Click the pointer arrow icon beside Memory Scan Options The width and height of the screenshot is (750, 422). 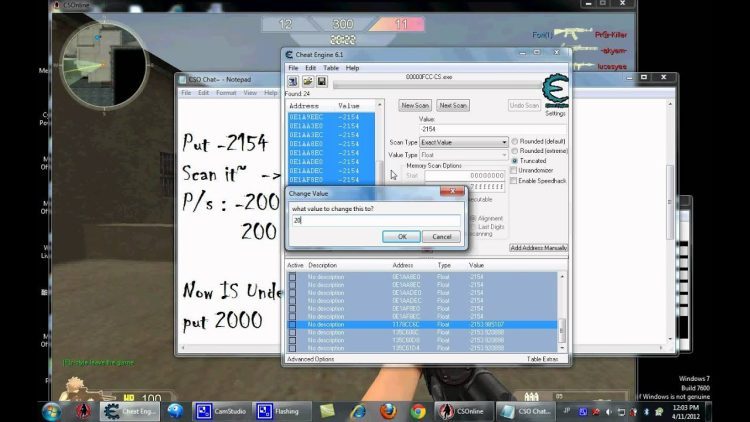tap(394, 175)
